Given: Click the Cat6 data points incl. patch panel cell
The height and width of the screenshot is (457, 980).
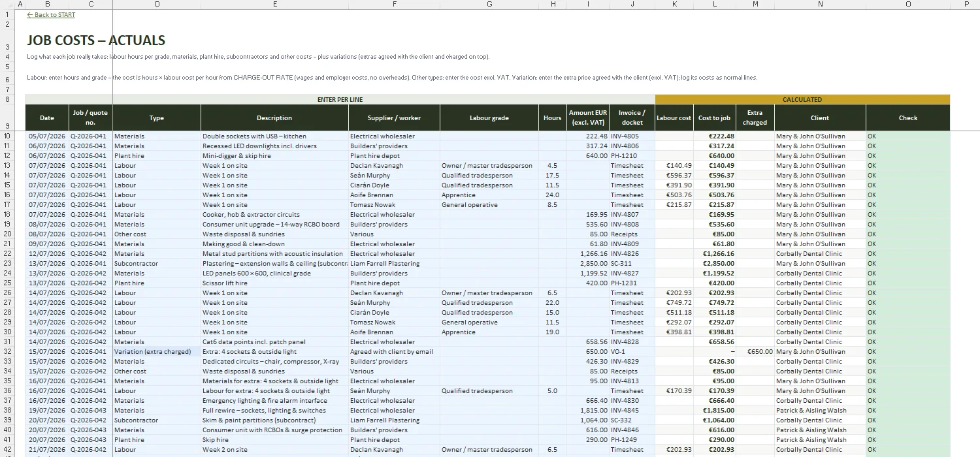Looking at the screenshot, I should pyautogui.click(x=274, y=342).
